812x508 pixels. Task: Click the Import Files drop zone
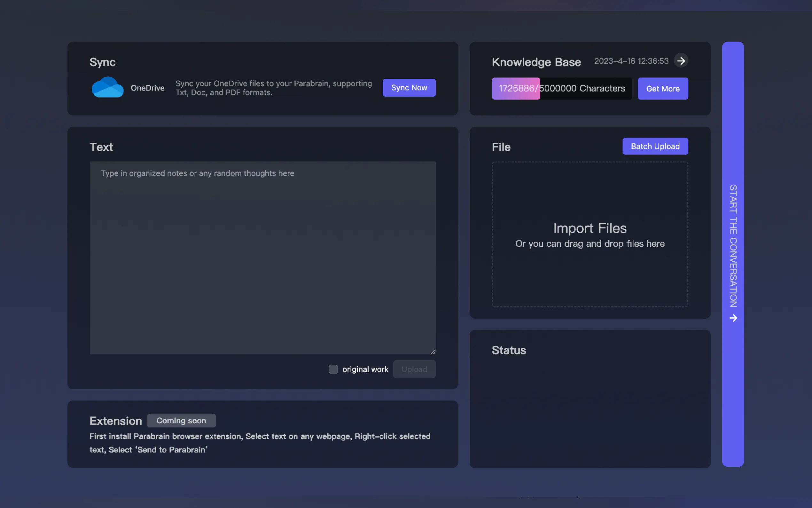[590, 234]
